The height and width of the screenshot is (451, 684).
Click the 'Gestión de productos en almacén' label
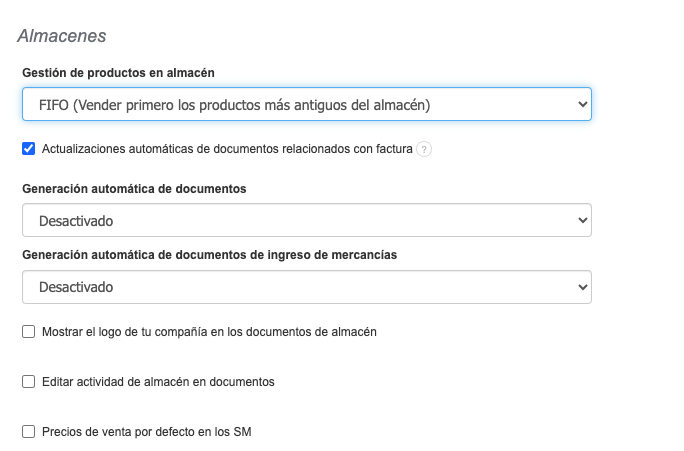tap(118, 73)
